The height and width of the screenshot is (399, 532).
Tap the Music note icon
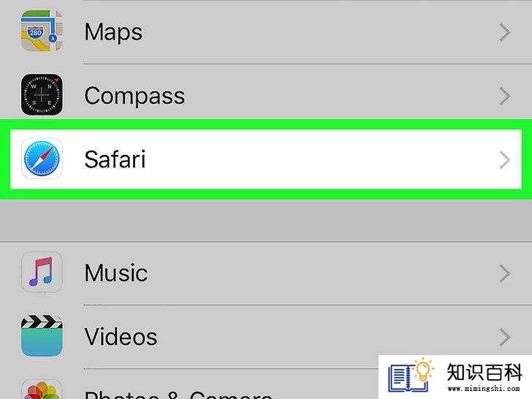click(42, 272)
